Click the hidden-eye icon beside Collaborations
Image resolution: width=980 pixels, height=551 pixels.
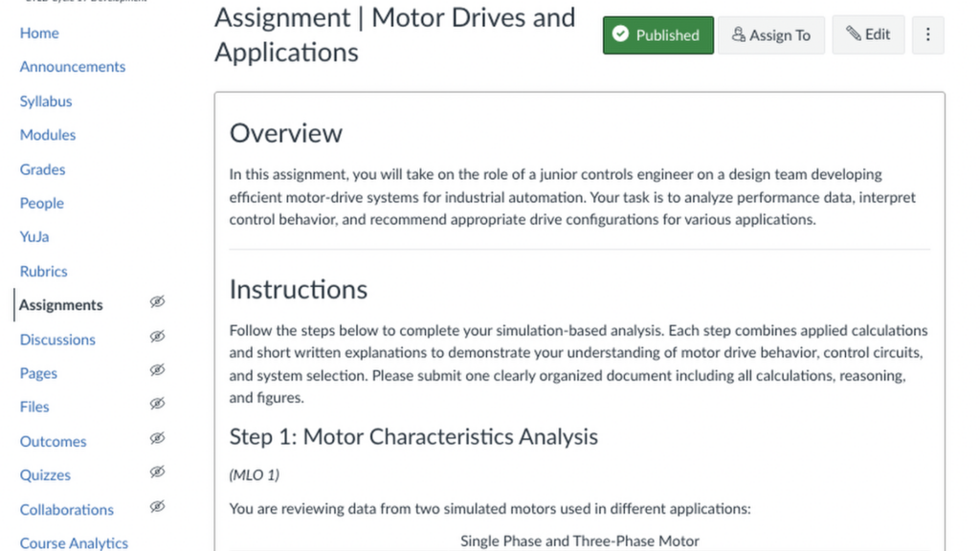[x=157, y=506]
